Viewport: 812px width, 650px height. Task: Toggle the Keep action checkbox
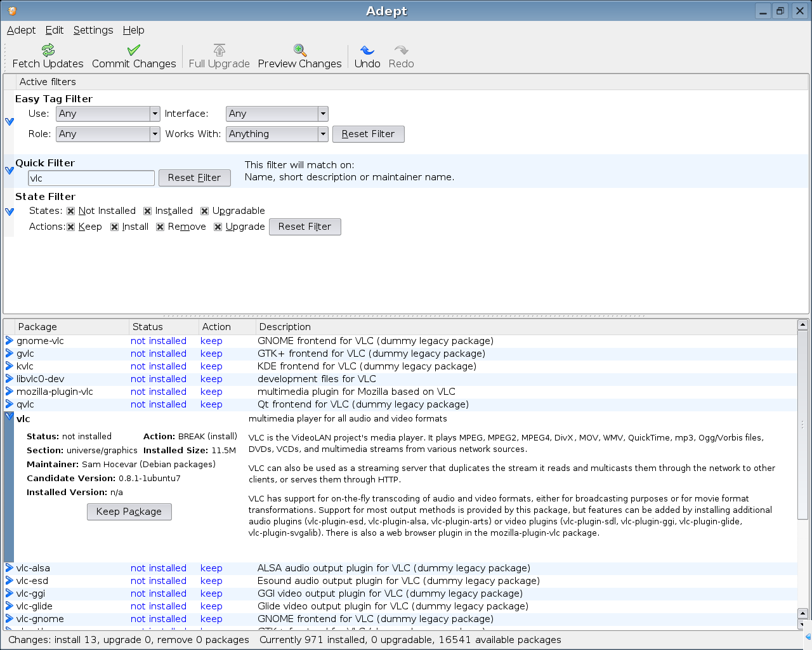pyautogui.click(x=71, y=227)
